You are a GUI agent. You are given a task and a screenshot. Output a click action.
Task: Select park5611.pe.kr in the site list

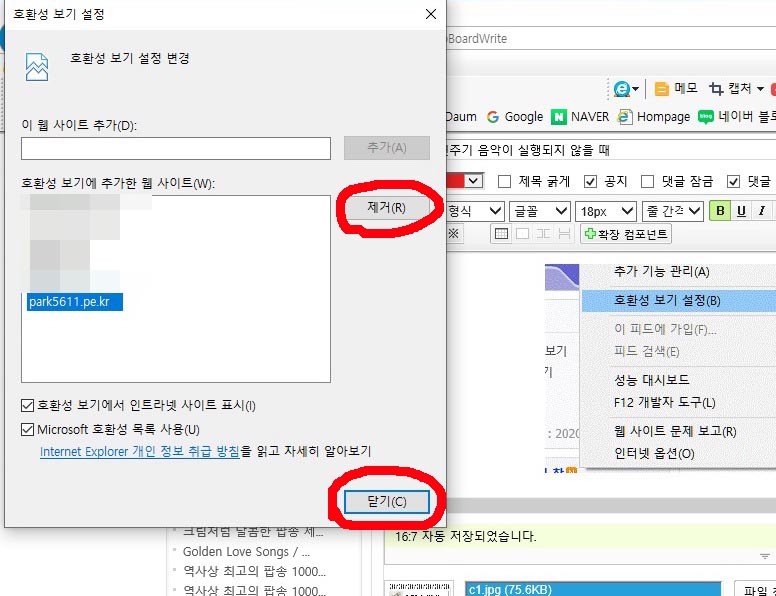[75, 302]
